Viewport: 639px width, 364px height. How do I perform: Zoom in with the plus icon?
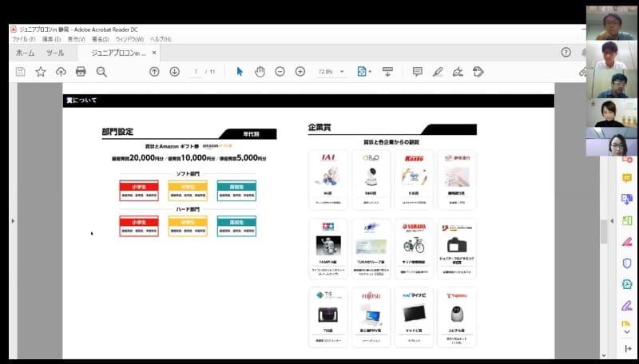coord(300,72)
